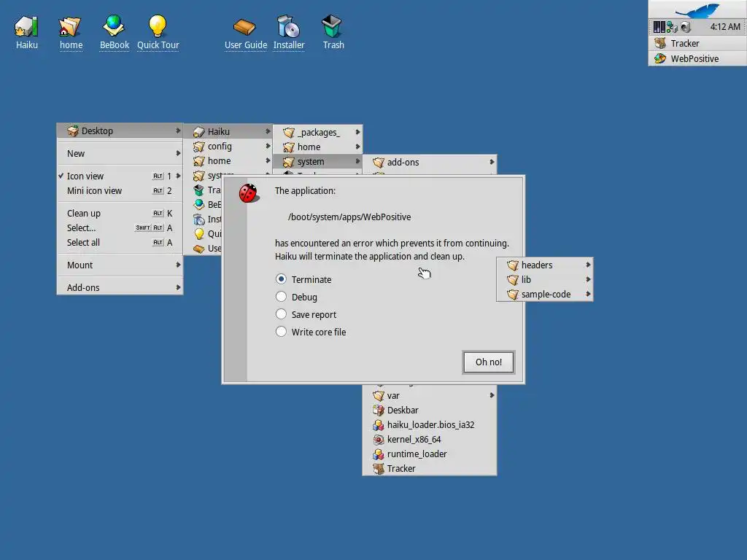747x560 pixels.
Task: Click the var folder name
Action: coord(393,396)
